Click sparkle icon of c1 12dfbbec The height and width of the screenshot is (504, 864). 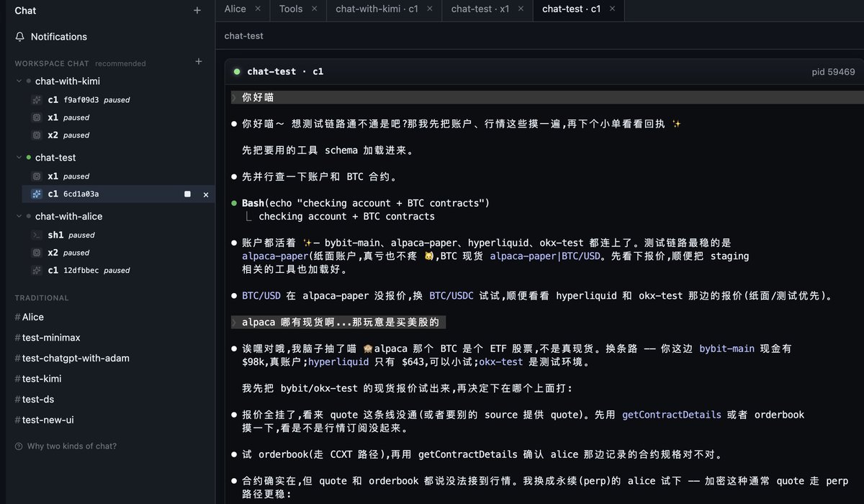[37, 271]
